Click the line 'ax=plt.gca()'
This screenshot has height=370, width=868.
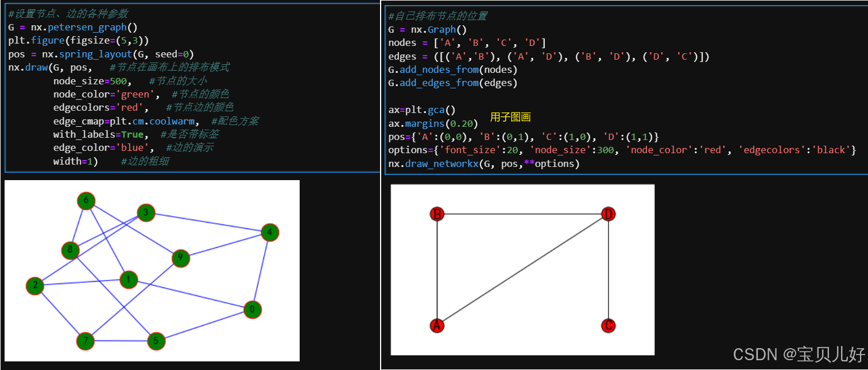[422, 110]
